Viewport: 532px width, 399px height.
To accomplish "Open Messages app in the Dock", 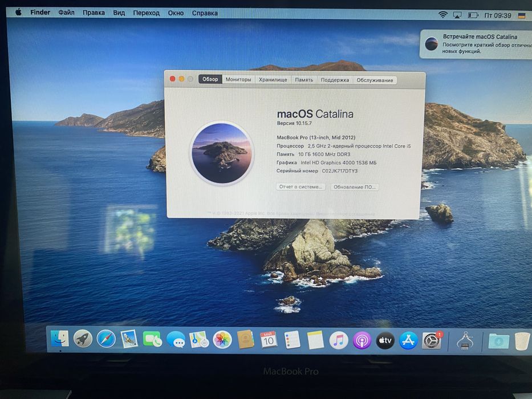I will pyautogui.click(x=176, y=340).
